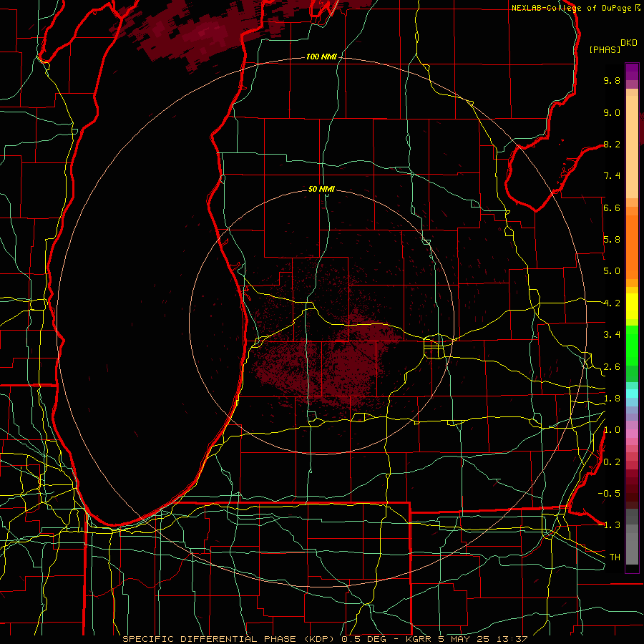This screenshot has width=644, height=644.
Task: Click the -0.5 value on the color scale
Action: click(609, 494)
